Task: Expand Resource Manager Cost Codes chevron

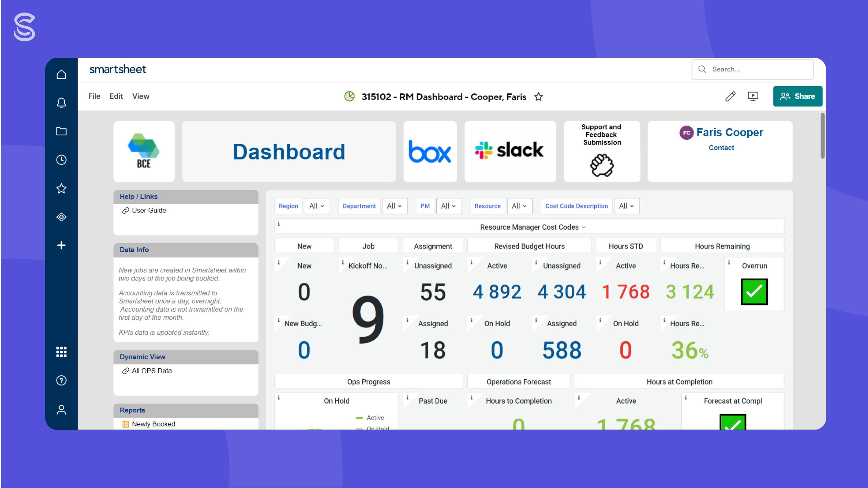Action: [584, 227]
